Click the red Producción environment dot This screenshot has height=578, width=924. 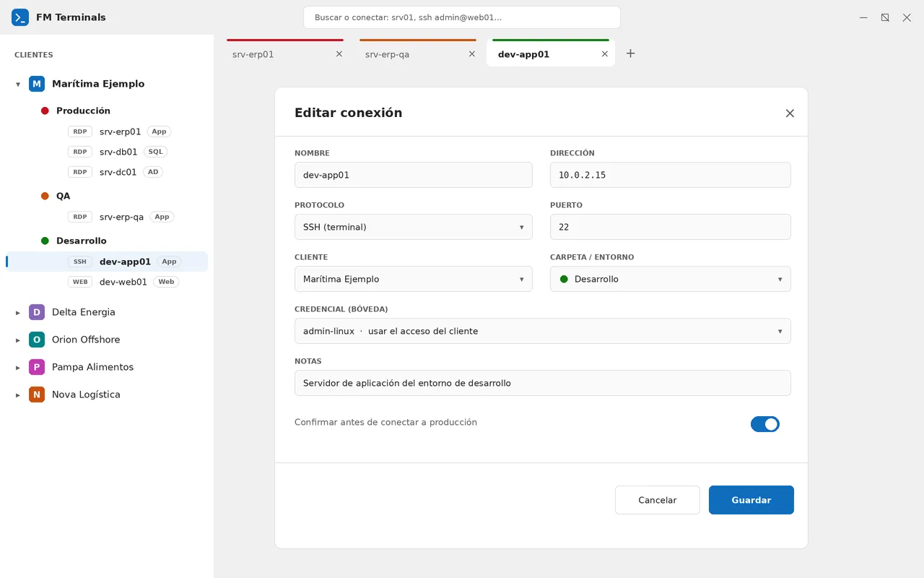coord(45,111)
